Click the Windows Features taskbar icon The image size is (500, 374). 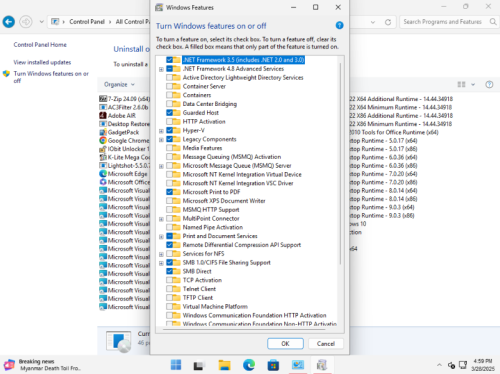coord(322,365)
